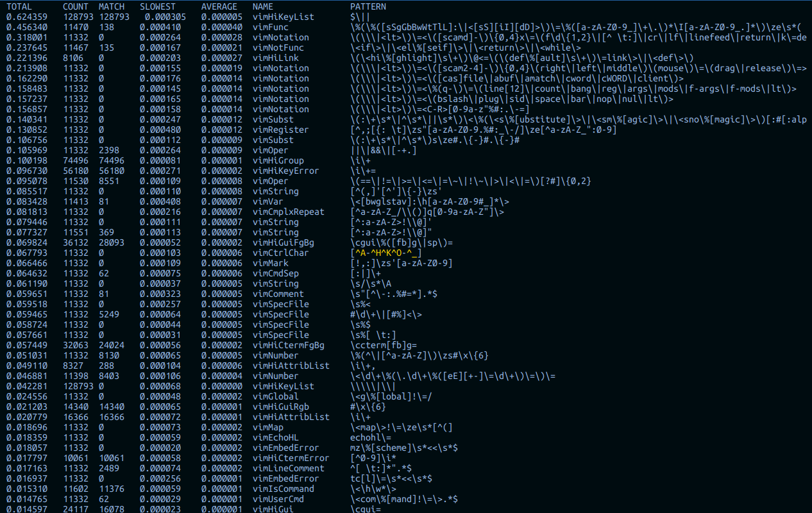Viewport: 812px width, 513px height.
Task: Select the count value 8327
Action: click(73, 366)
